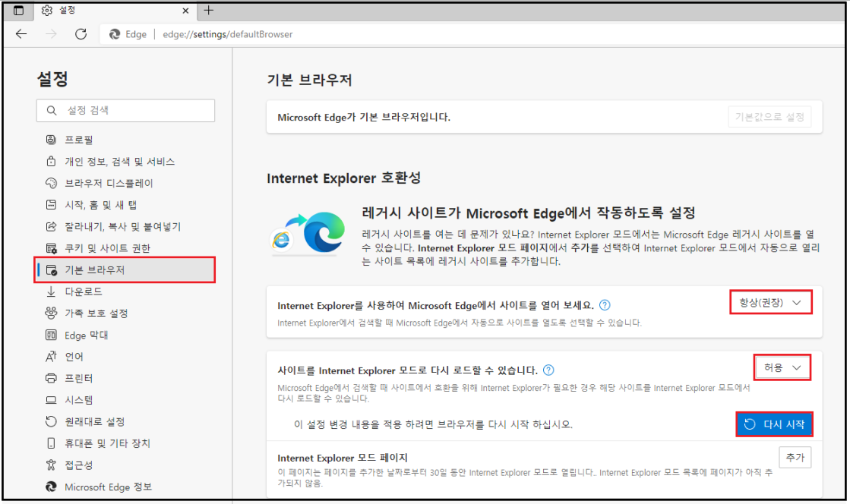Image resolution: width=850 pixels, height=504 pixels.
Task: Click the blue 다시 시작 button
Action: tap(774, 424)
